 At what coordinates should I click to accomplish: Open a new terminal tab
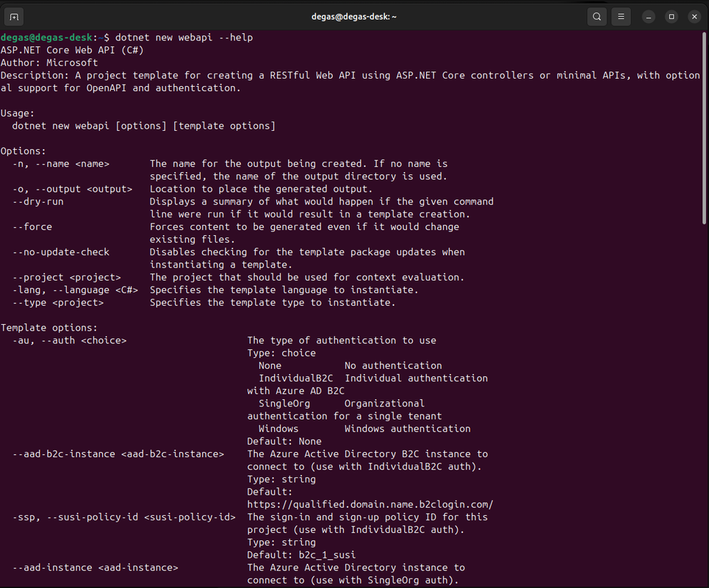(14, 17)
